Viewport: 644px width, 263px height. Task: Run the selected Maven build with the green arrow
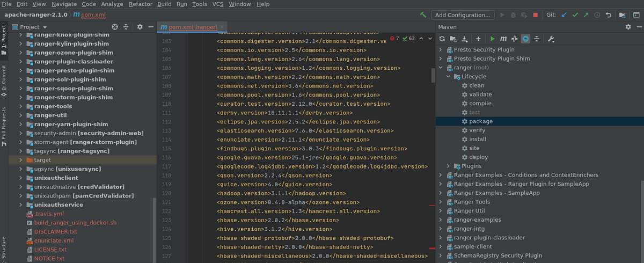click(x=493, y=39)
